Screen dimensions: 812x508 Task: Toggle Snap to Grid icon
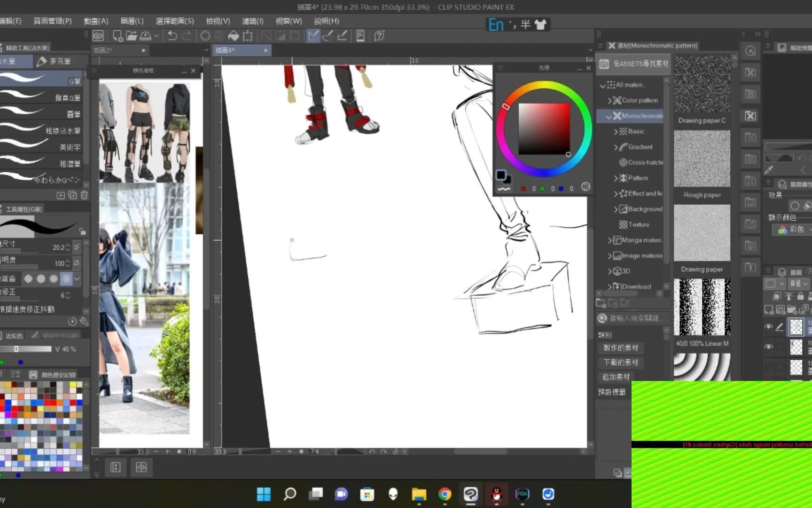tap(343, 36)
